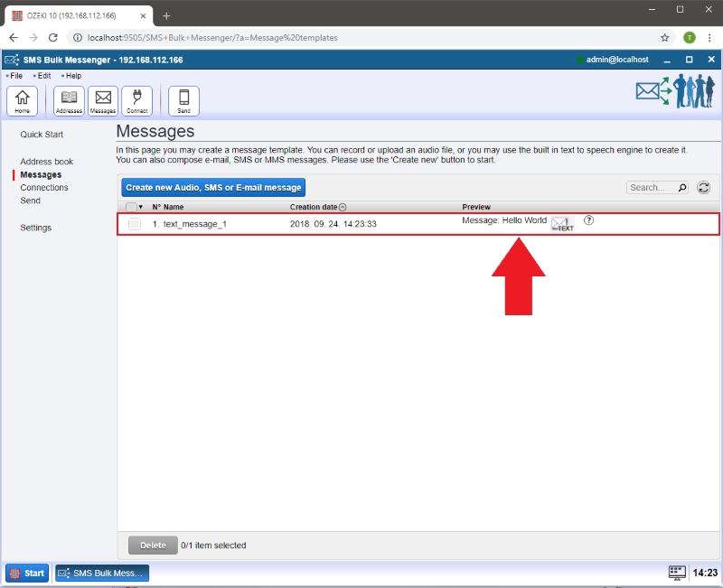Click the TEXT envelope preview icon
Image resolution: width=723 pixels, height=588 pixels.
click(562, 224)
